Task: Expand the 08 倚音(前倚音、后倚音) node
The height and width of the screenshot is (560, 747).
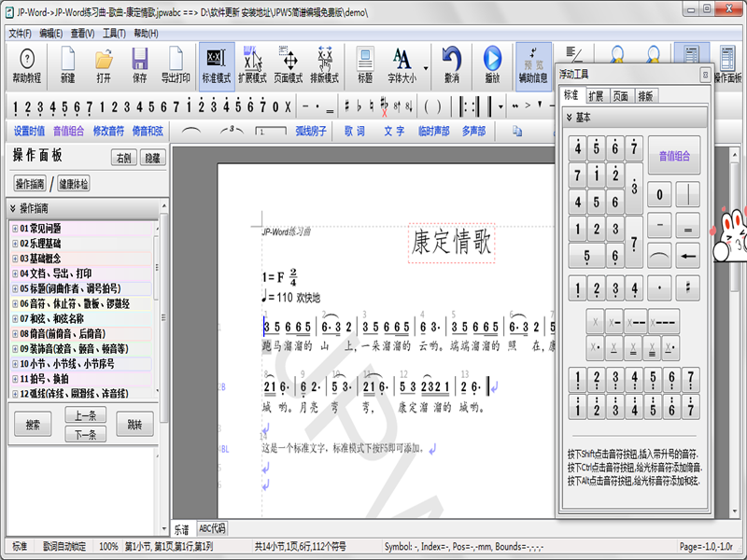Action: 15,334
